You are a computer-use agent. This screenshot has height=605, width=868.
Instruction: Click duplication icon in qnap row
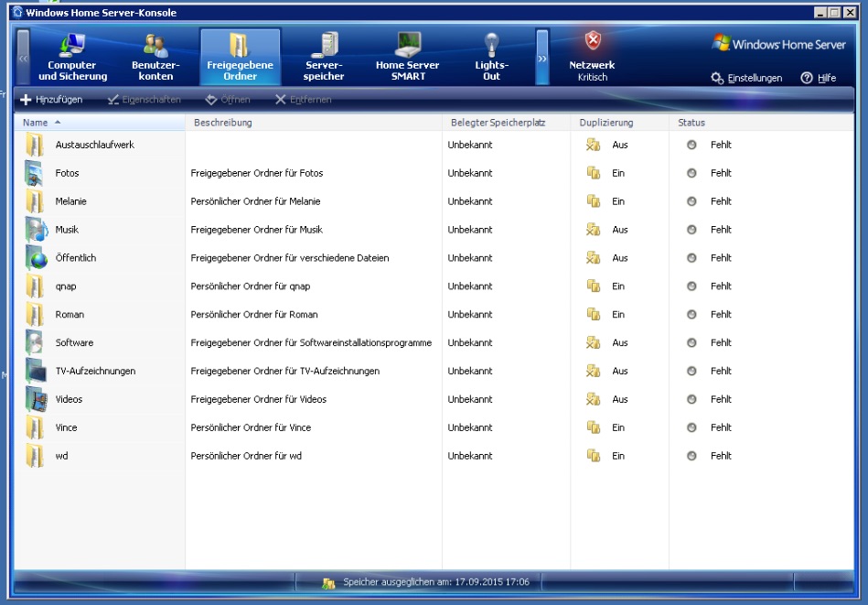click(593, 286)
